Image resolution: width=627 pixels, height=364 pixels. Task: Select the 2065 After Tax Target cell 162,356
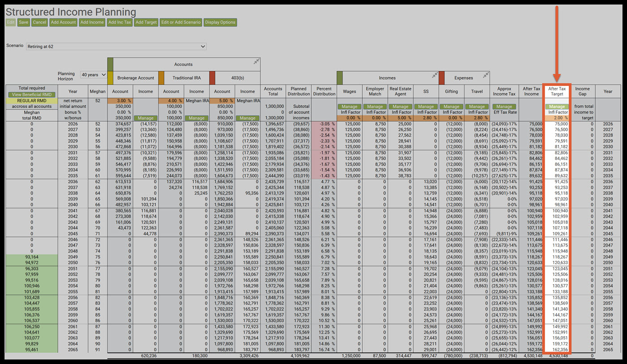[x=557, y=350]
